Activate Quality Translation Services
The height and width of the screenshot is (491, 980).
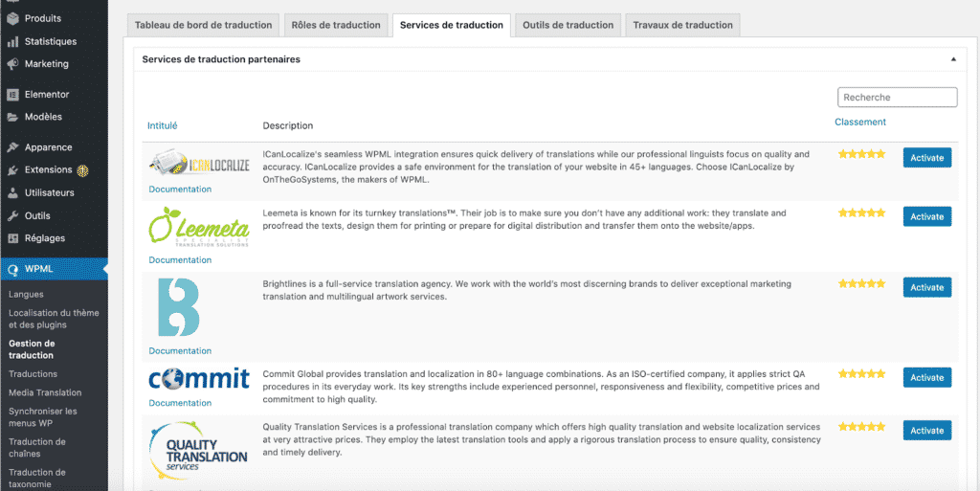(926, 431)
